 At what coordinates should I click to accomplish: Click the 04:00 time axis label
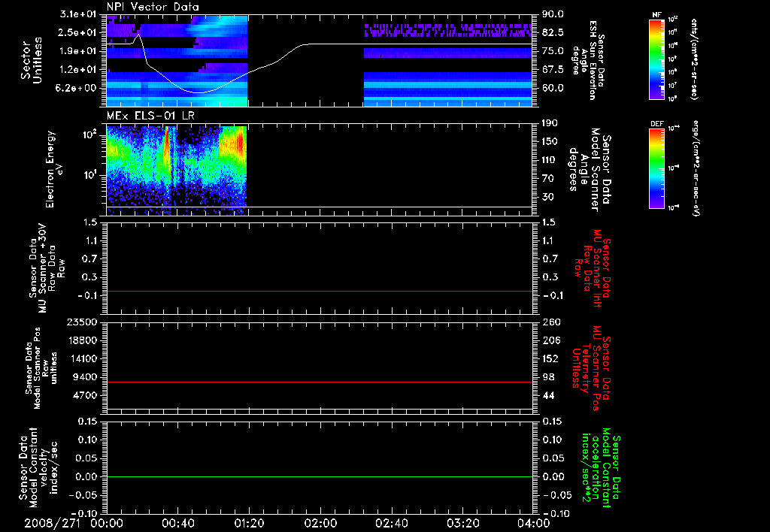pyautogui.click(x=534, y=523)
